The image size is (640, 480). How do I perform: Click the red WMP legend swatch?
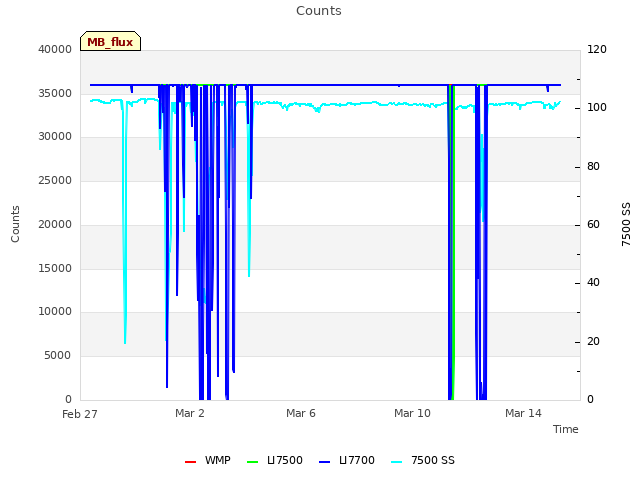(191, 462)
